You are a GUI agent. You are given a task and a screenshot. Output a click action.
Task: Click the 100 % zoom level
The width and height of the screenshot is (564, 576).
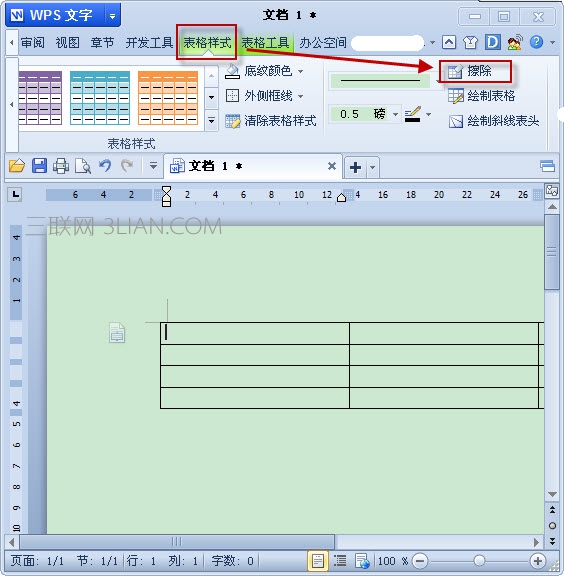click(393, 561)
